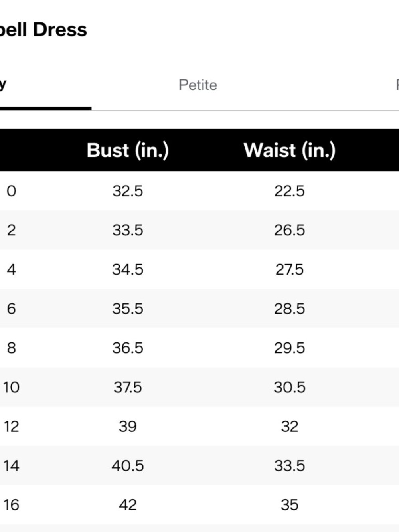Select the size 14 row label
The height and width of the screenshot is (532, 399).
pos(12,466)
